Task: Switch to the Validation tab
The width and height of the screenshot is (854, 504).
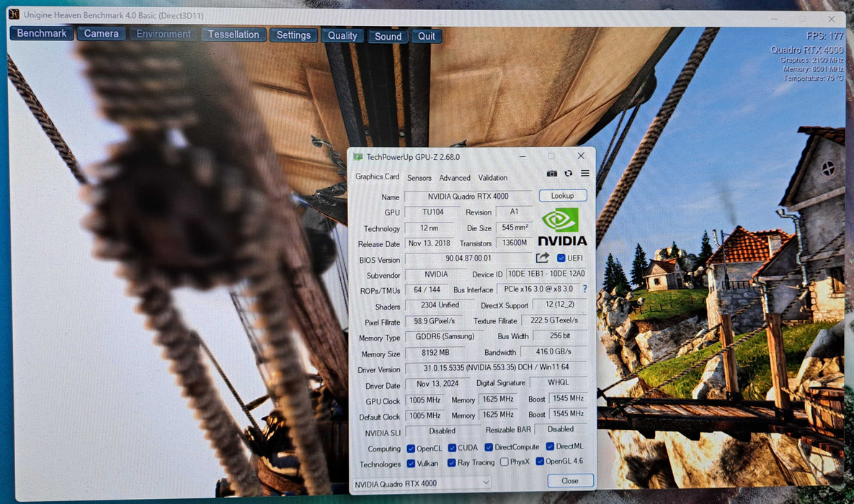Action: coord(492,178)
